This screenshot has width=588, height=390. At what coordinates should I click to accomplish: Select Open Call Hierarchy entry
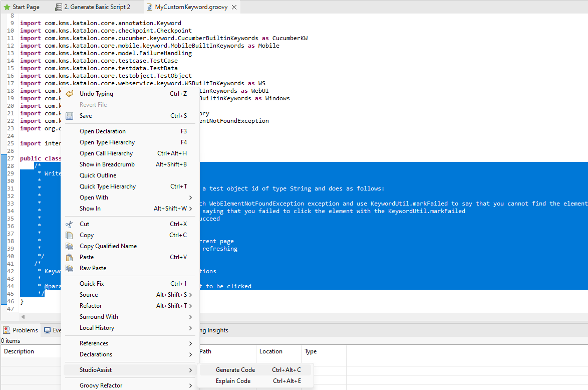[130, 153]
